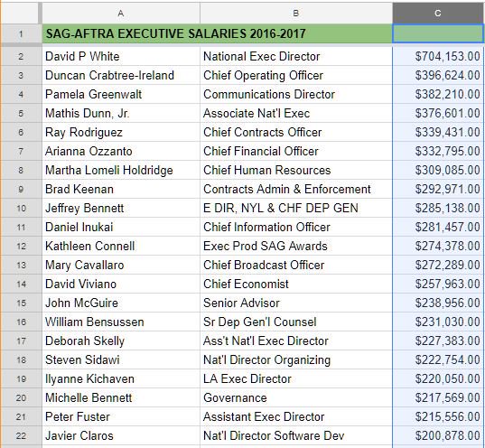This screenshot has height=448, width=485.
Task: Select salary cell $285,138.00
Action: coord(438,208)
